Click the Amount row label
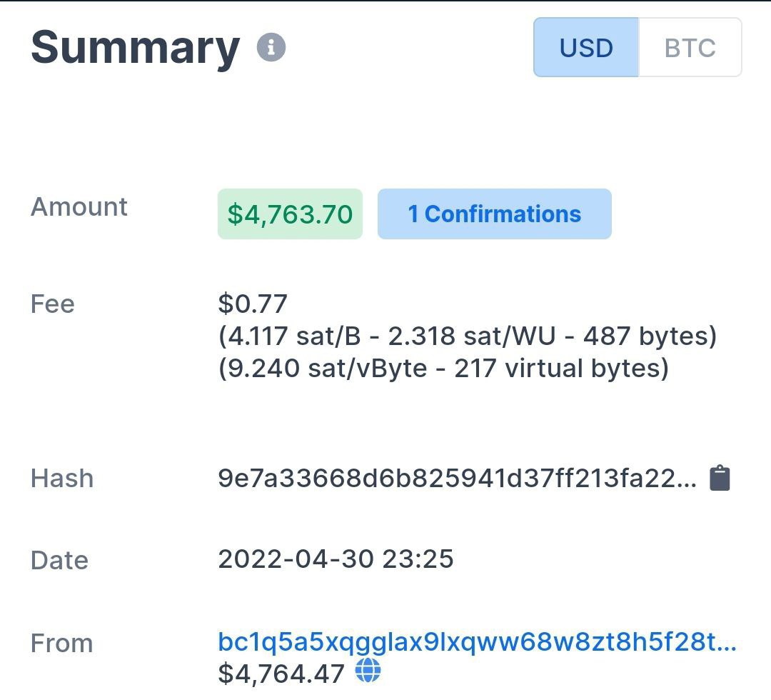771x700 pixels. [79, 206]
